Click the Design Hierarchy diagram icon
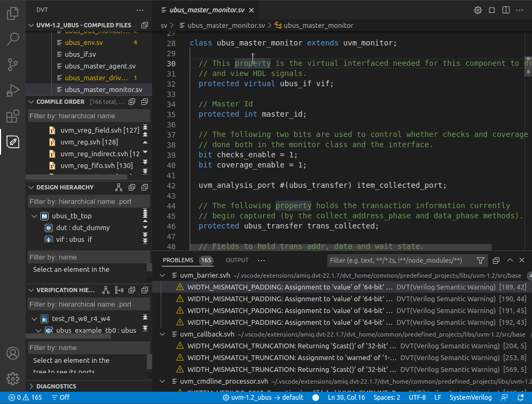 coord(119,187)
